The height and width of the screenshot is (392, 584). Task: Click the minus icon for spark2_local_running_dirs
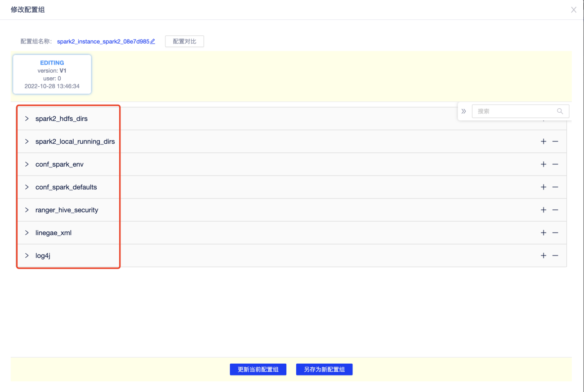[555, 141]
